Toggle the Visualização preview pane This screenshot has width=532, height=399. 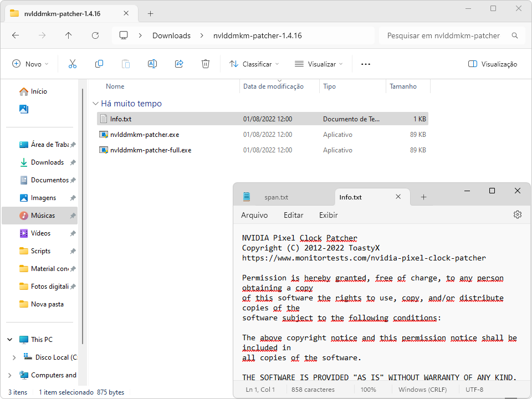492,64
